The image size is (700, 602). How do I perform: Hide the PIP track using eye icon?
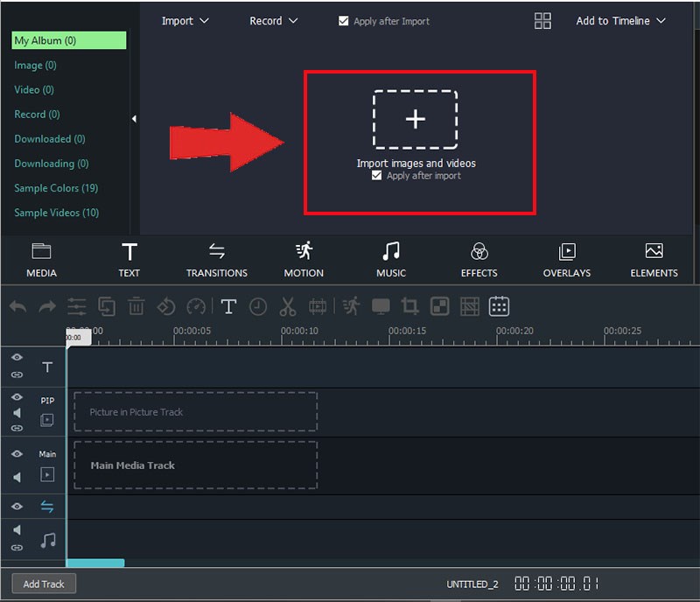(17, 397)
